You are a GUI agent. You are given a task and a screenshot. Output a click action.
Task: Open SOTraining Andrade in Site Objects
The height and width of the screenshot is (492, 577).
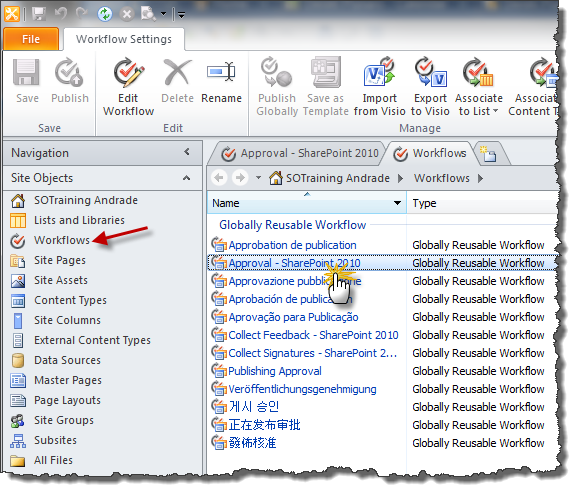coord(86,200)
